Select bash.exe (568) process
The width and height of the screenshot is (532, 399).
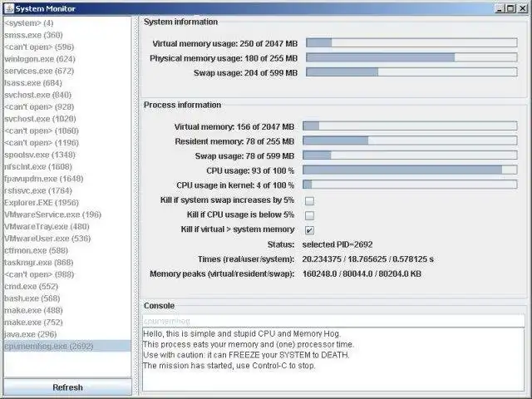[x=67, y=298]
